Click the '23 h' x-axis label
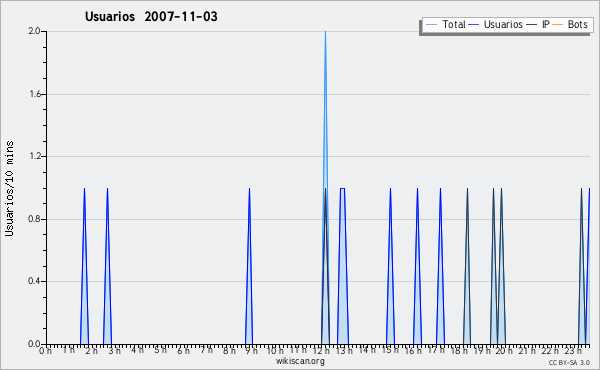The height and width of the screenshot is (370, 600). coord(573,351)
